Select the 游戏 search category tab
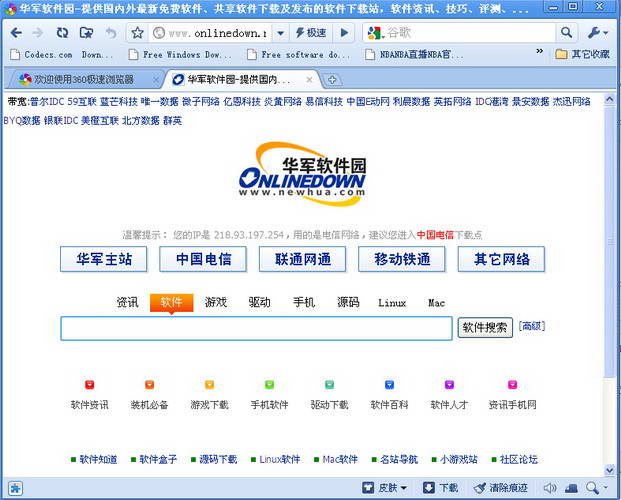Screen dimensions: 621x500 tap(216, 303)
